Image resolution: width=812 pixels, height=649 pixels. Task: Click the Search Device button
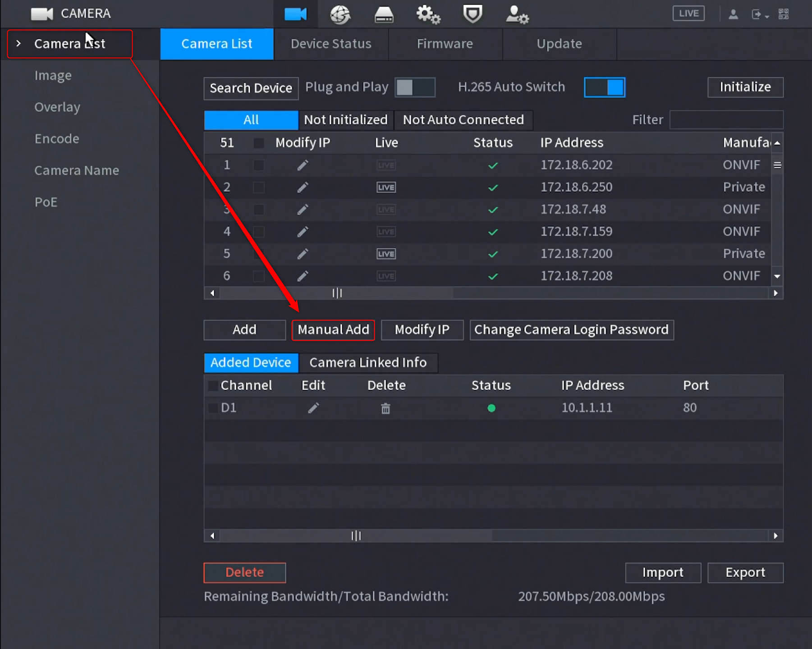pyautogui.click(x=251, y=88)
